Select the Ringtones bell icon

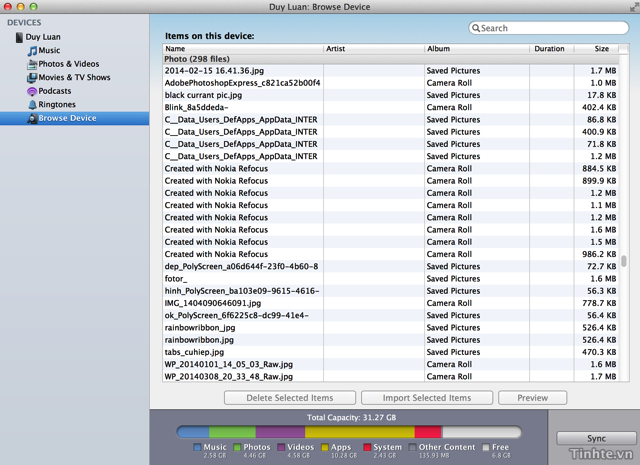tap(32, 104)
